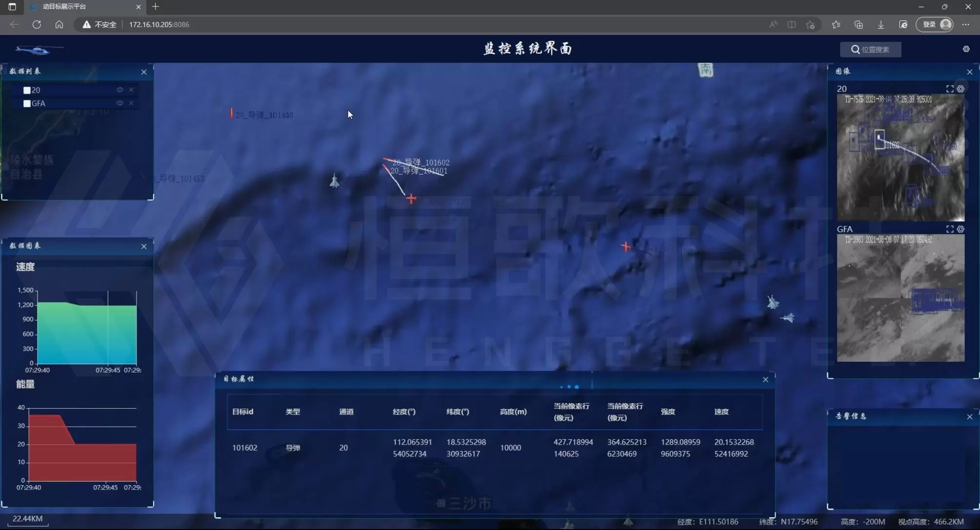Screen dimensions: 980x530
Task: Remove GFA entry from the data list
Action: (131, 103)
